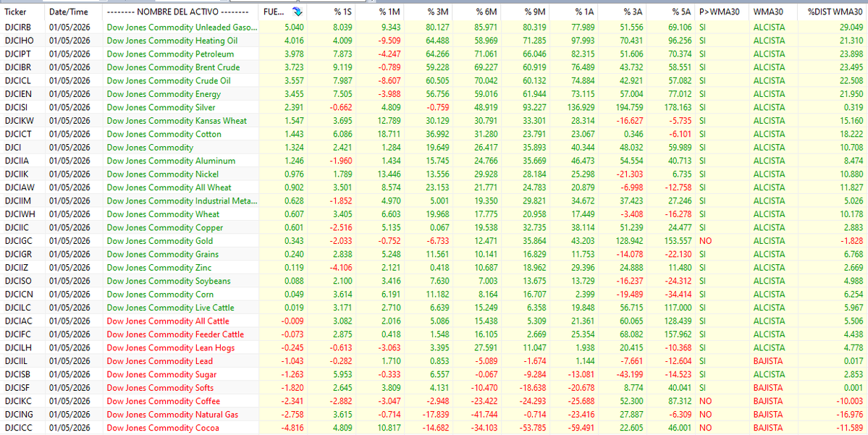Viewport: 868px width, 435px height.
Task: Click the -43.199 value in Sugar row
Action: pos(630,374)
